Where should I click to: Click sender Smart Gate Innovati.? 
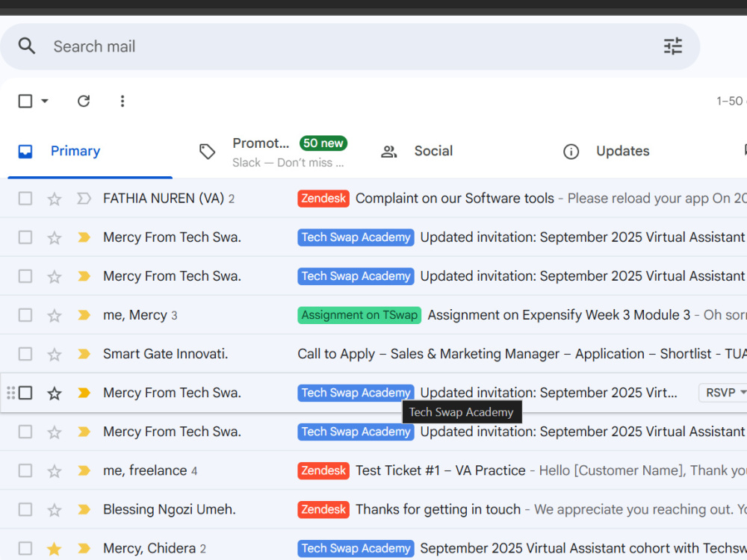165,354
